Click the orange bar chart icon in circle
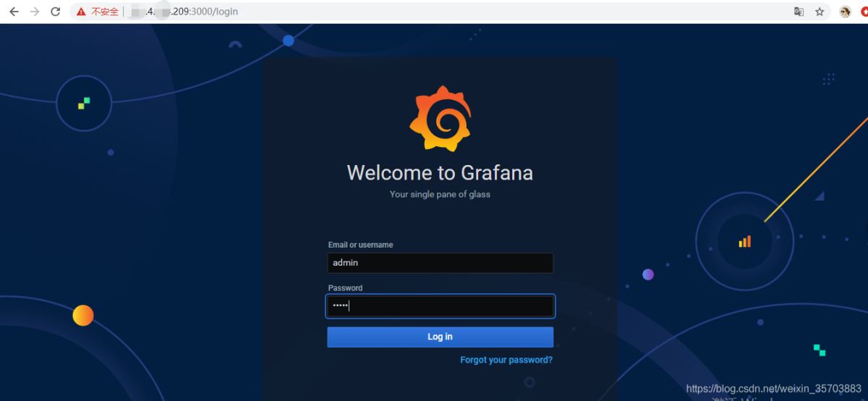Screen dimensions: 868x401 (x=744, y=242)
